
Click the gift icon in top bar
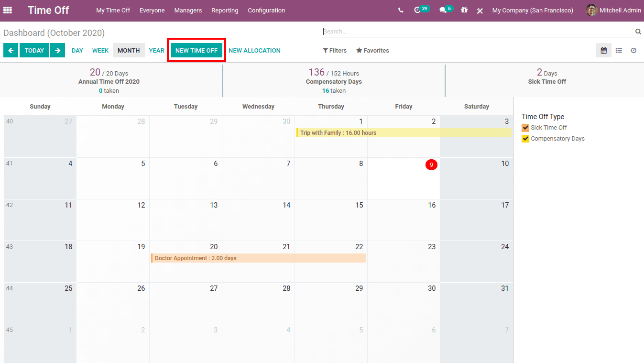pyautogui.click(x=464, y=10)
